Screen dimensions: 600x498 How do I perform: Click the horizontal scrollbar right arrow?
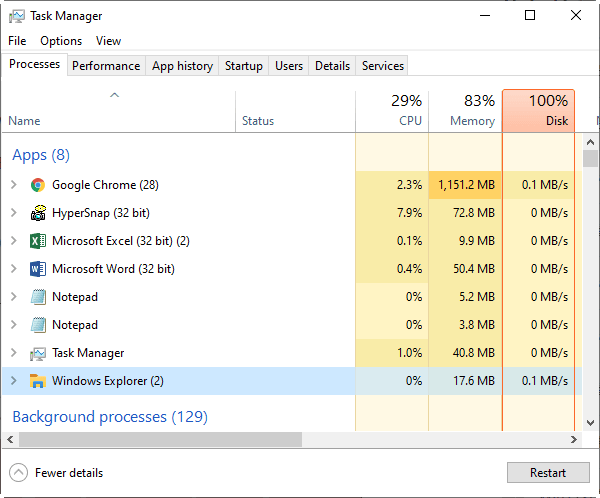[x=574, y=439]
